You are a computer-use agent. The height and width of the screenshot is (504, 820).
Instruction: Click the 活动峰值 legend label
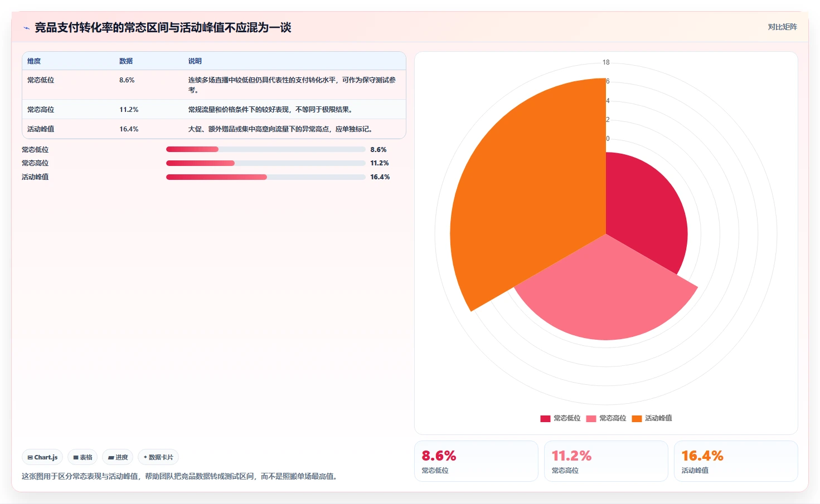click(x=658, y=418)
